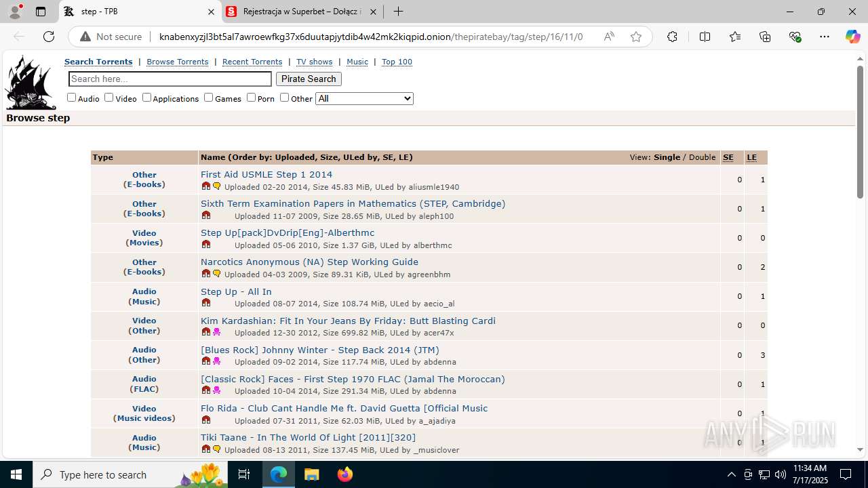The image size is (868, 488).
Task: Open Step Up - All In torrent link
Action: coord(236,291)
